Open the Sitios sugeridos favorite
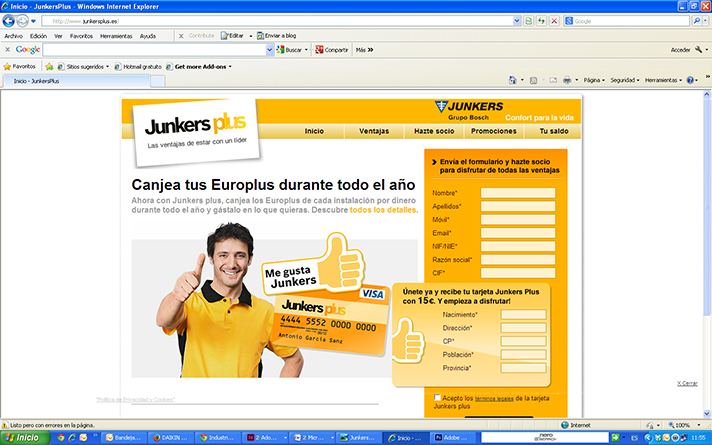 82,67
